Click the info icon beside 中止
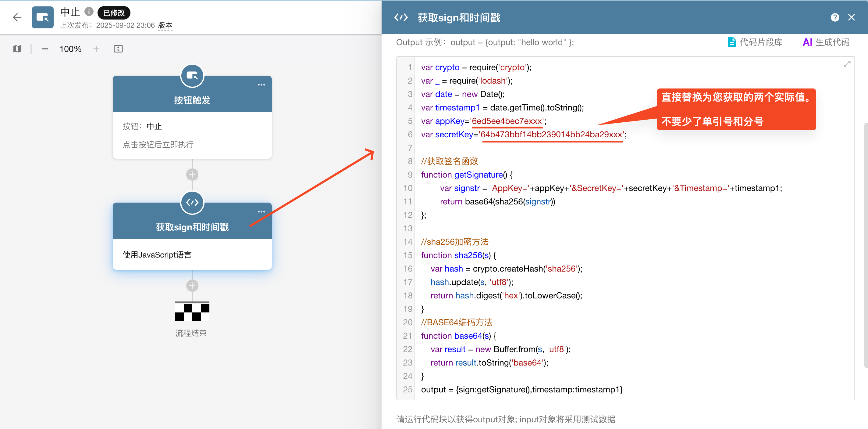Viewport: 868px width, 429px height. point(89,12)
